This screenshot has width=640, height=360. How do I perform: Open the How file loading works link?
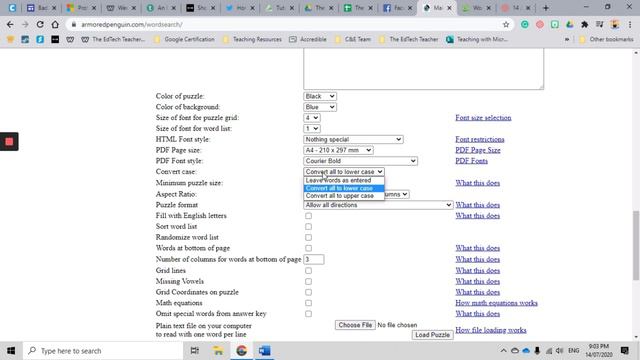coord(491,330)
